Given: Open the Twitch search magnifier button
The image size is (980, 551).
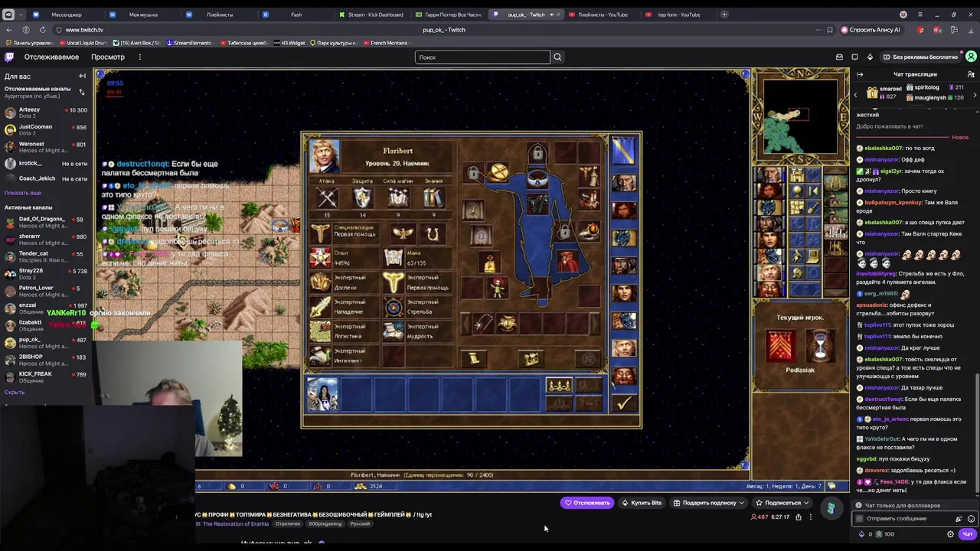Looking at the screenshot, I should (557, 57).
